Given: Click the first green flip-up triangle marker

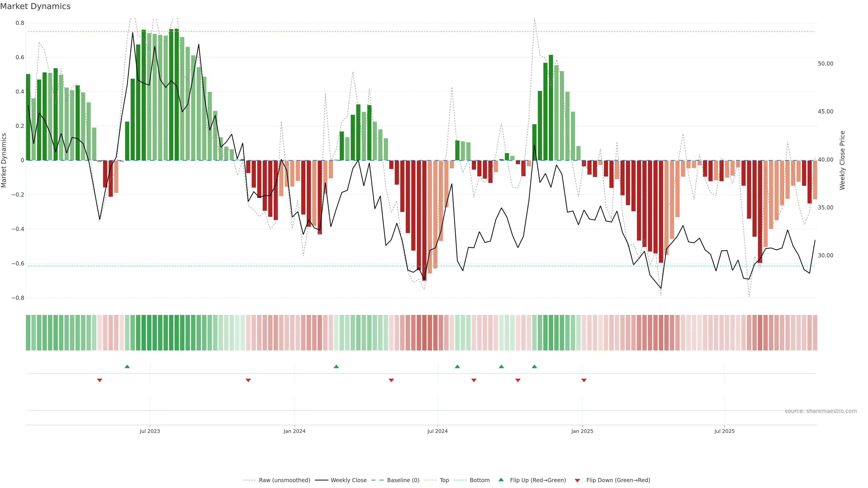Looking at the screenshot, I should pyautogui.click(x=127, y=366).
